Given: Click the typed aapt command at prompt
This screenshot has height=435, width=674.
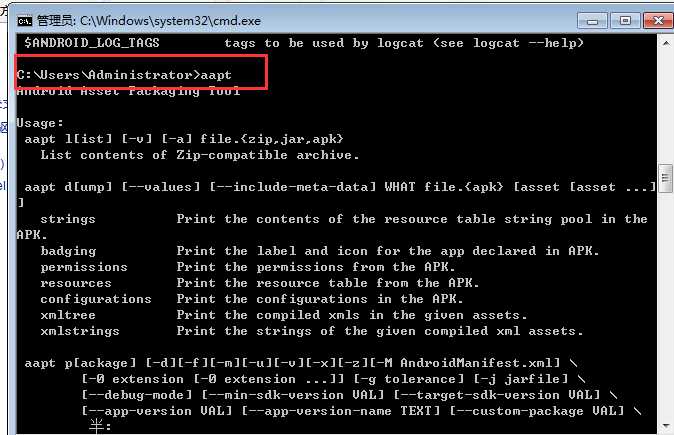Looking at the screenshot, I should tap(216, 75).
